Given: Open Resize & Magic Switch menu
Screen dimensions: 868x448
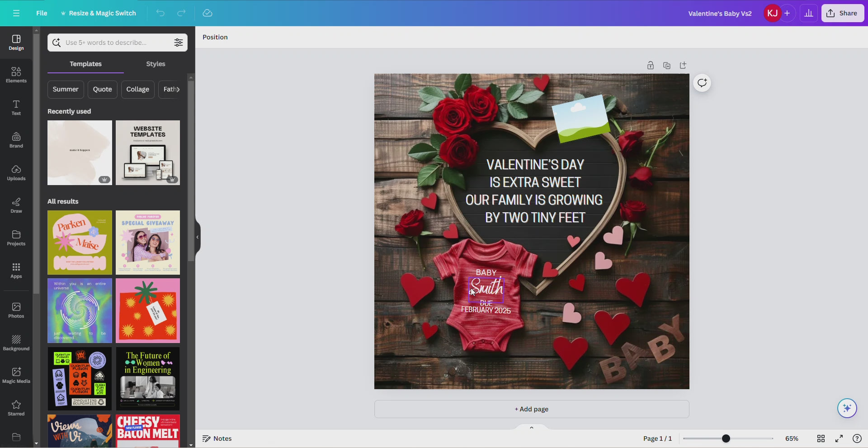Looking at the screenshot, I should [98, 13].
